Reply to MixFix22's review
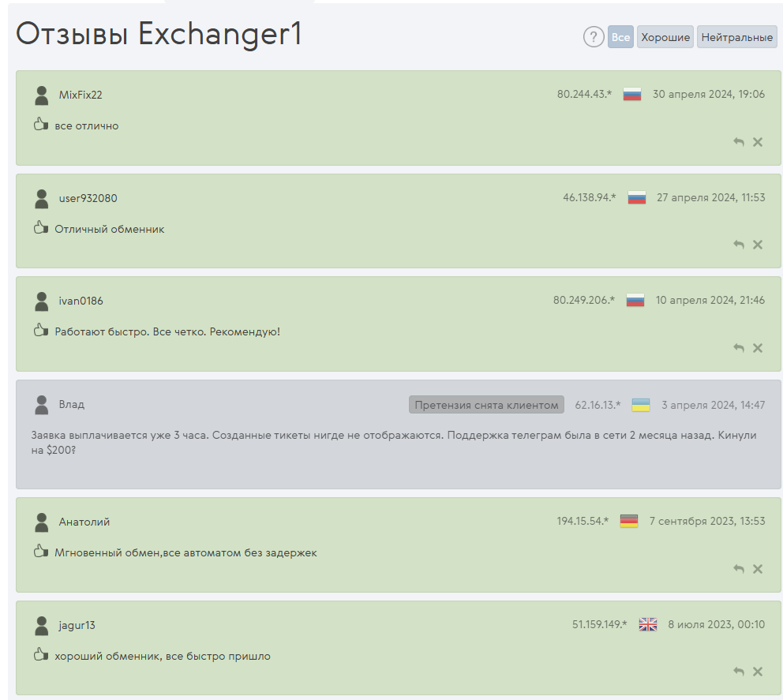Viewport: 783px width, 700px height. [x=739, y=142]
